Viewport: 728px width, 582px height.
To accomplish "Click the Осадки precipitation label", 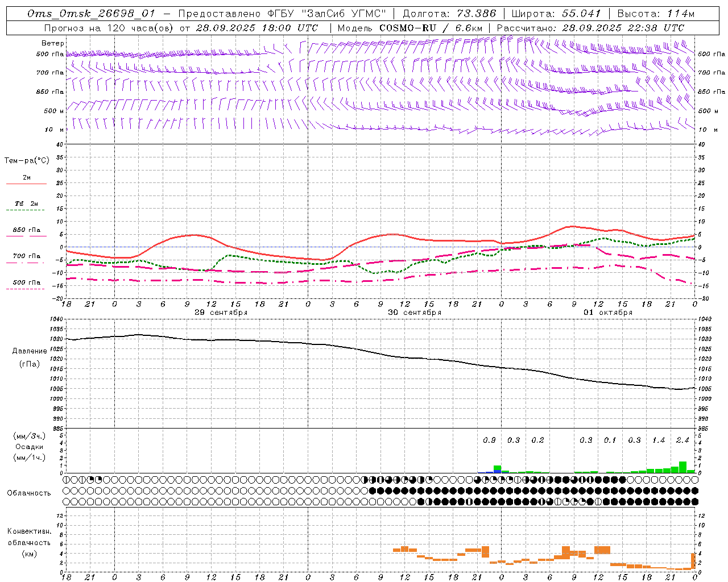I will click(x=30, y=447).
